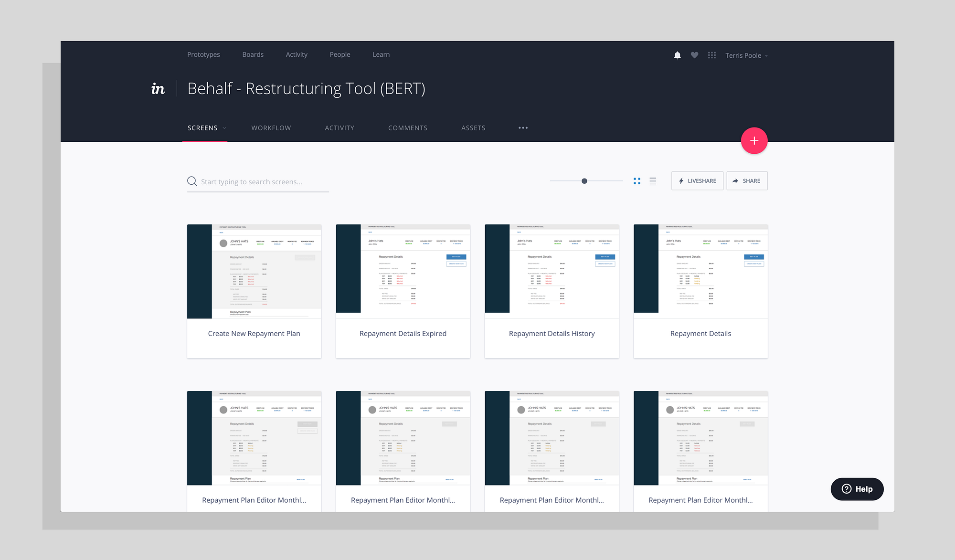Click the LiveShare button
Image resolution: width=955 pixels, height=560 pixels.
click(x=697, y=181)
